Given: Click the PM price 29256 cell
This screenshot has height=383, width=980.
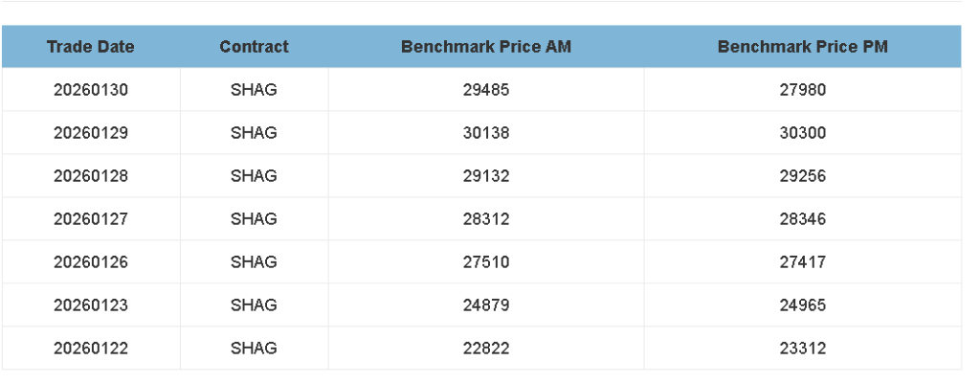Looking at the screenshot, I should tap(802, 176).
